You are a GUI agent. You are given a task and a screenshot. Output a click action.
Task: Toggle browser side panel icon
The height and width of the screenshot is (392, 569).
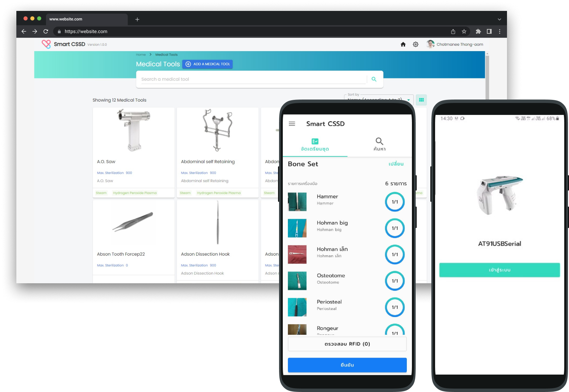pyautogui.click(x=489, y=31)
